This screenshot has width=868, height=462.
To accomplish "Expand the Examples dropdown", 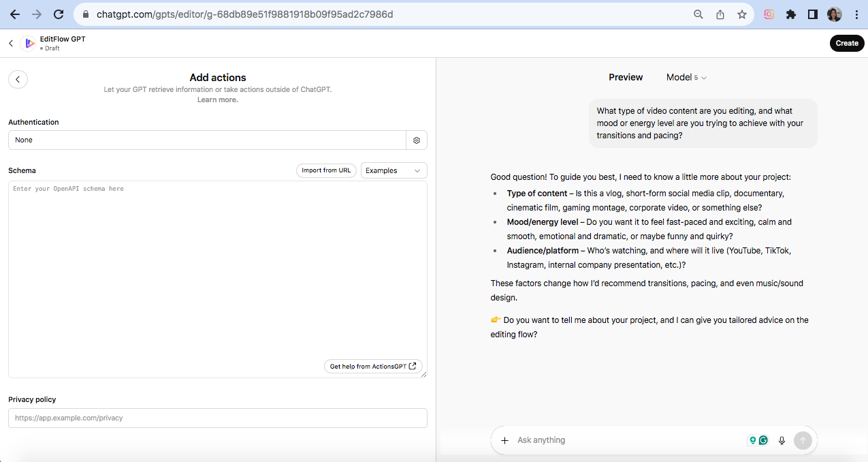I will pyautogui.click(x=393, y=170).
